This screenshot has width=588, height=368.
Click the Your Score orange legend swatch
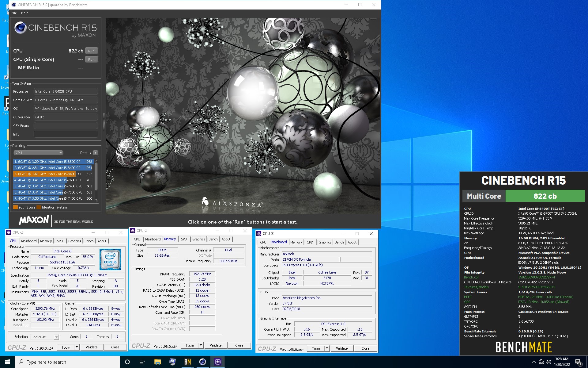click(x=15, y=207)
